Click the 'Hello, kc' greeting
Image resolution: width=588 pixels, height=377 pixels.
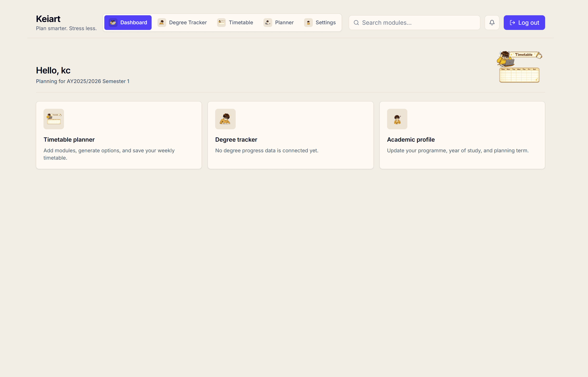point(53,71)
